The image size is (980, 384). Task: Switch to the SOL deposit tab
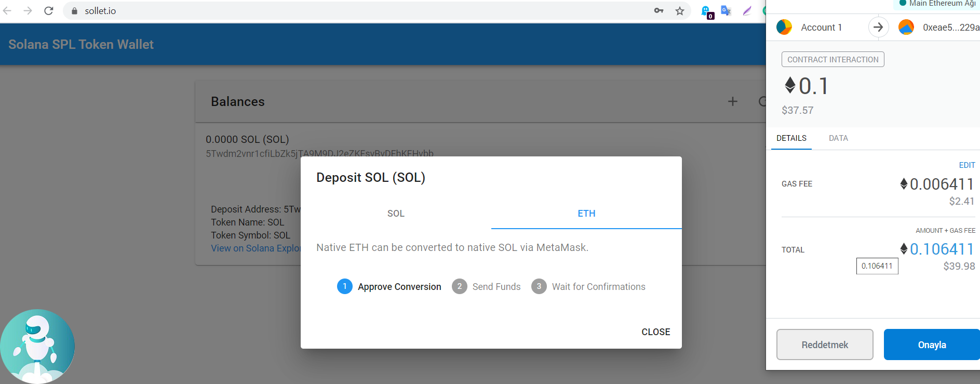pyautogui.click(x=396, y=214)
